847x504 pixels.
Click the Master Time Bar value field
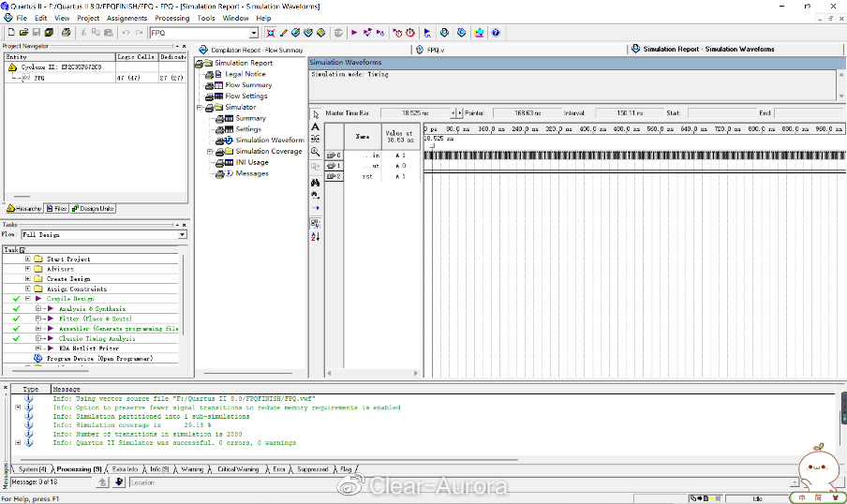point(415,113)
